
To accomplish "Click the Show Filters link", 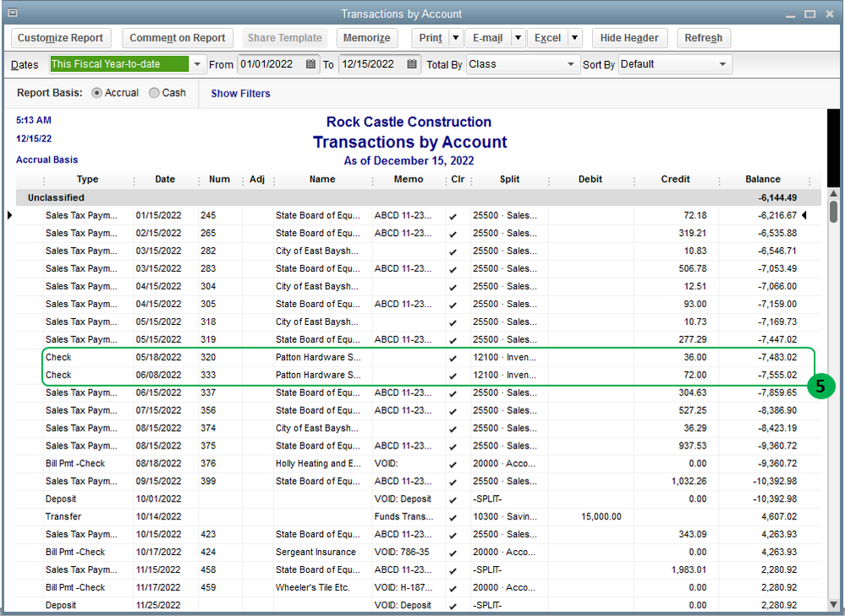I will (x=240, y=93).
